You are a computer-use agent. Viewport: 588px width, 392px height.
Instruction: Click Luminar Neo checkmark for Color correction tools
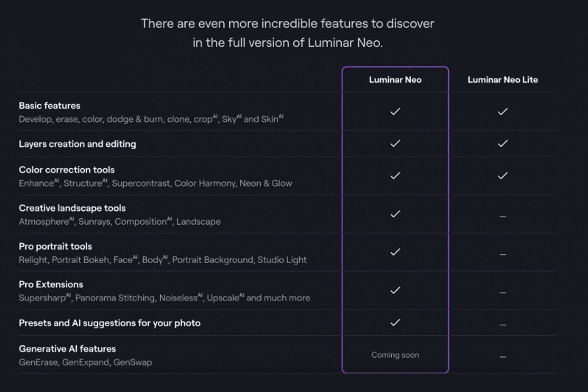(x=395, y=175)
